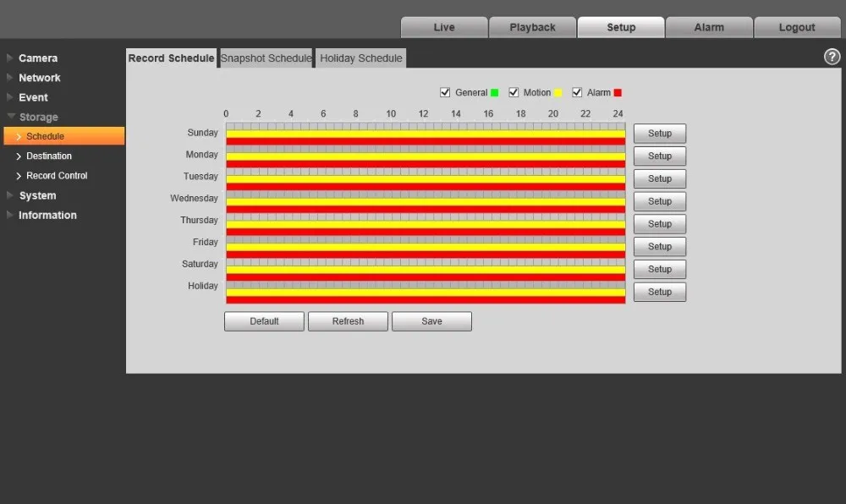846x504 pixels.
Task: Expand the Network menu section
Action: point(40,78)
